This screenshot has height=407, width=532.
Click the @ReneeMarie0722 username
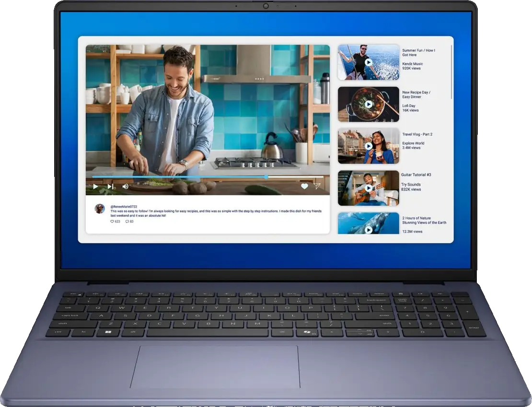click(124, 207)
